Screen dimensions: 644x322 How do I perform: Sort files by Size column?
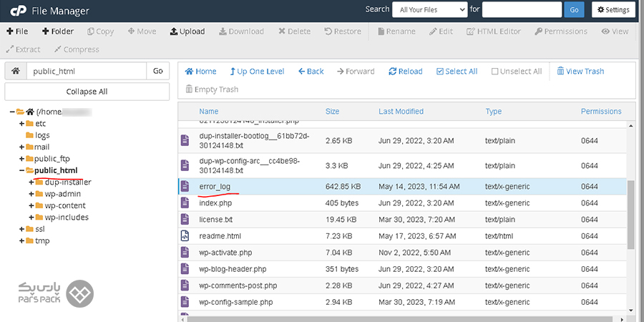332,112
